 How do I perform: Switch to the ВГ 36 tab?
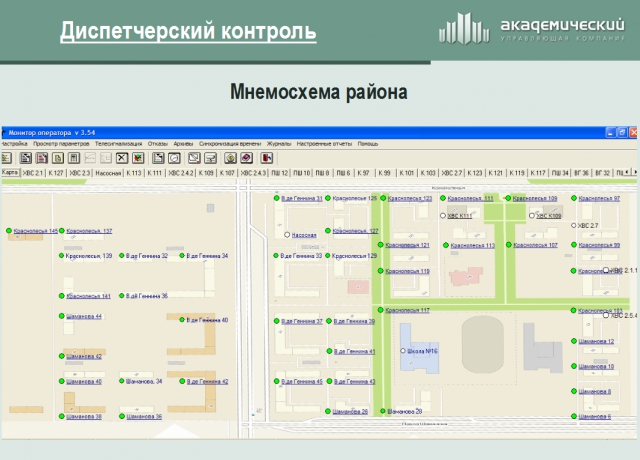coord(581,173)
